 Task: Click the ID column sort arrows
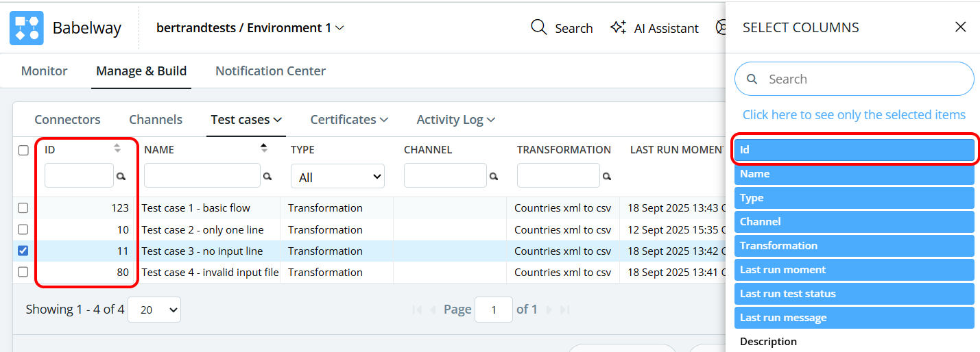click(117, 148)
